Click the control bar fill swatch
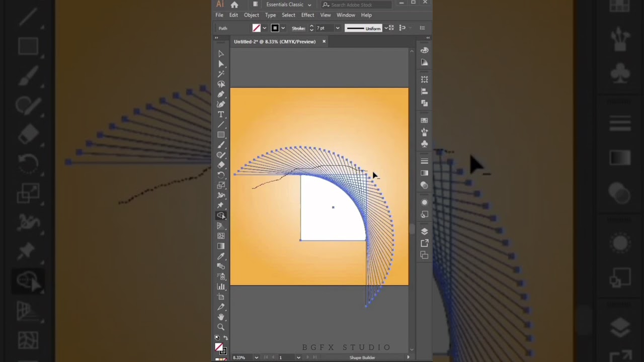 tap(257, 28)
